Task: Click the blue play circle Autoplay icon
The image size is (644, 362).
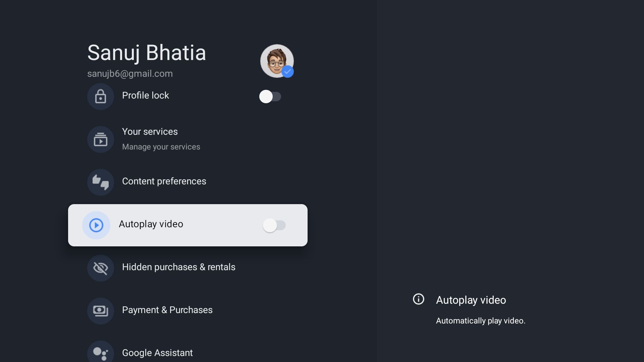Action: point(96,225)
